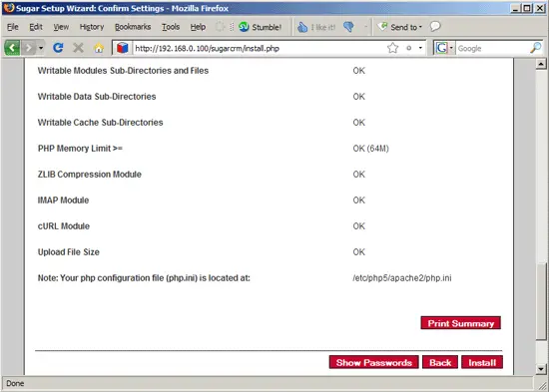This screenshot has width=549, height=392.
Task: Click the OK status for Upload File Size
Action: click(359, 252)
